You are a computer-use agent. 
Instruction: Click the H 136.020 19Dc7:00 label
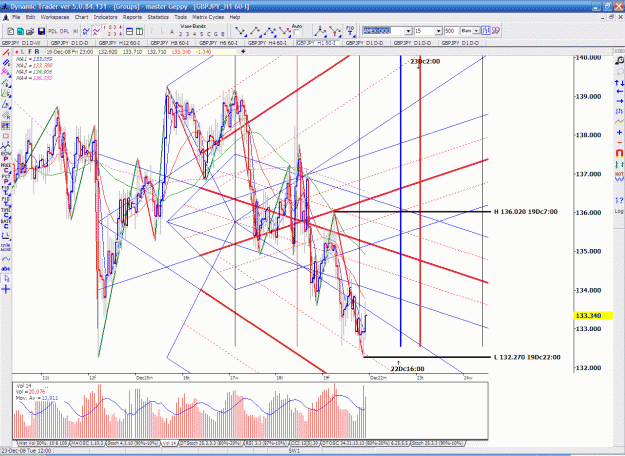525,212
